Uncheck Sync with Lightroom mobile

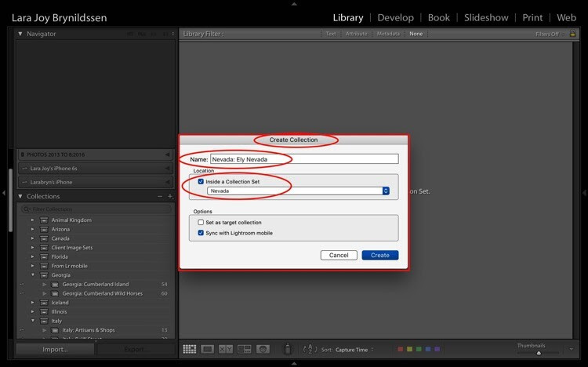201,233
